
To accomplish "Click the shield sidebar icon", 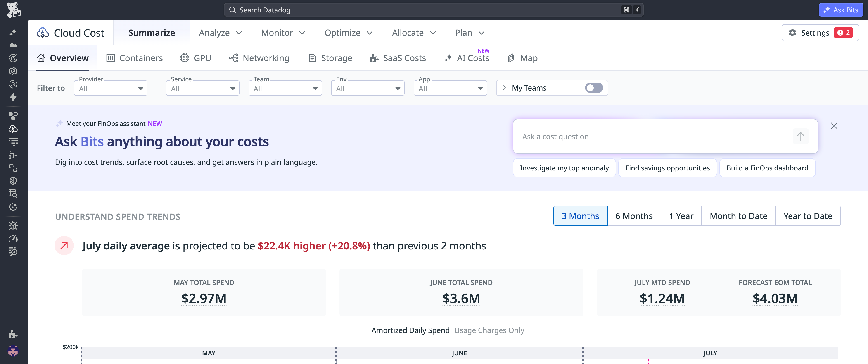I will [13, 181].
